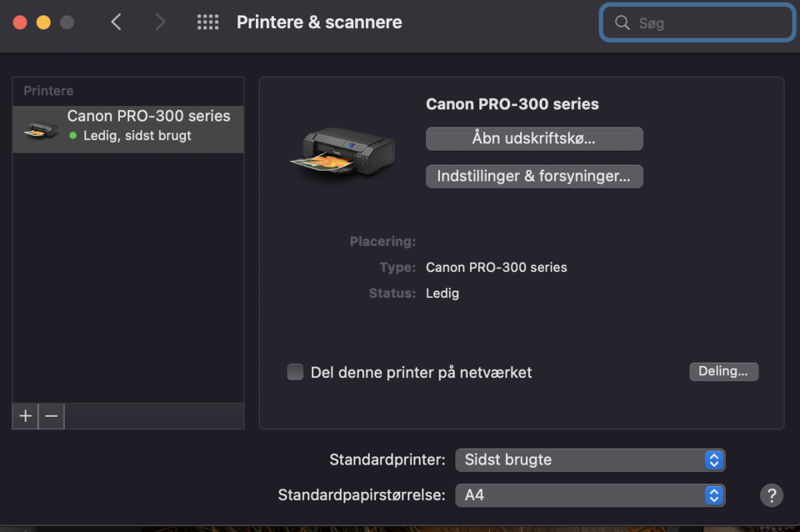Enable Del denne printer på netværket checkbox
Viewport: 800px width, 532px height.
[295, 372]
